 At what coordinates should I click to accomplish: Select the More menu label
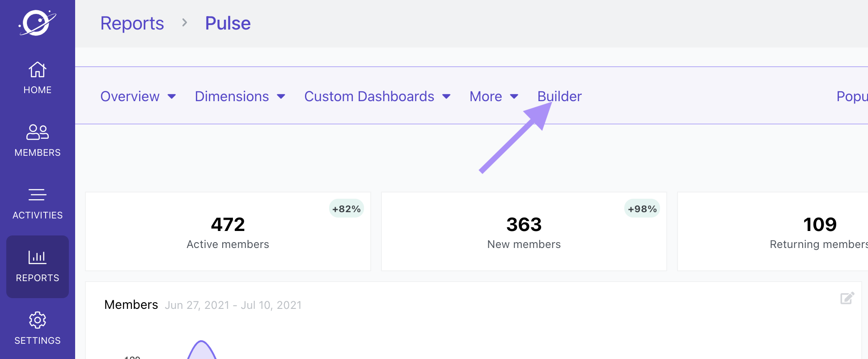pos(486,96)
